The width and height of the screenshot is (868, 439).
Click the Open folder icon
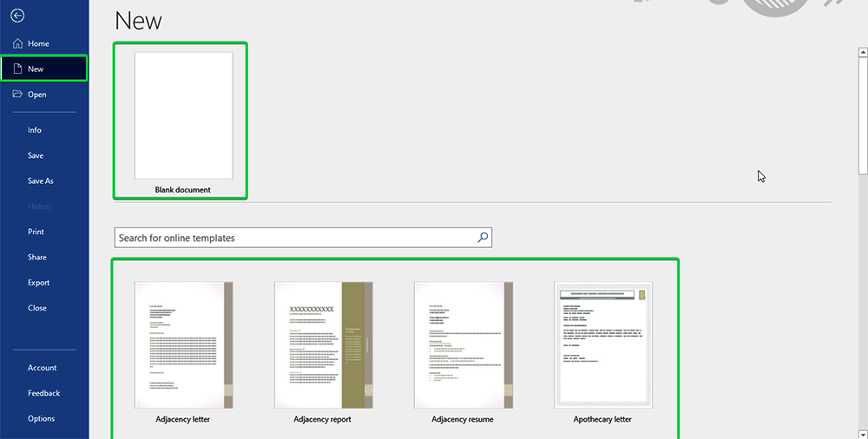[17, 95]
